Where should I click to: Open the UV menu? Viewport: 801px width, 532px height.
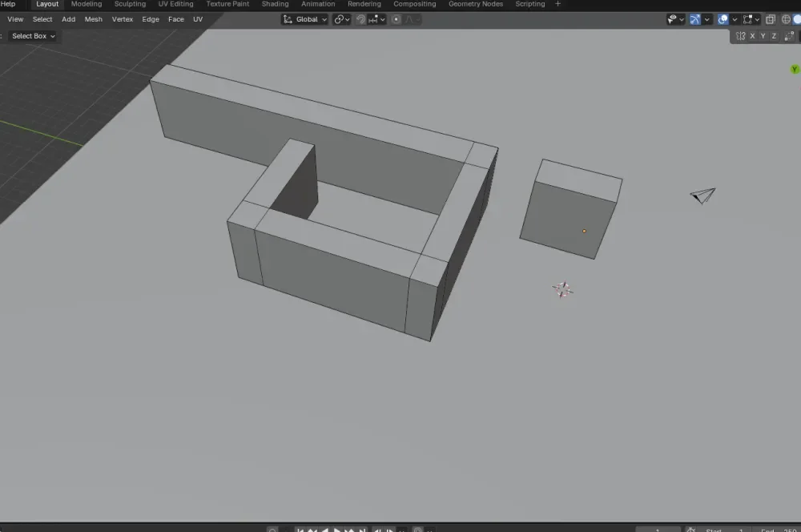tap(198, 19)
